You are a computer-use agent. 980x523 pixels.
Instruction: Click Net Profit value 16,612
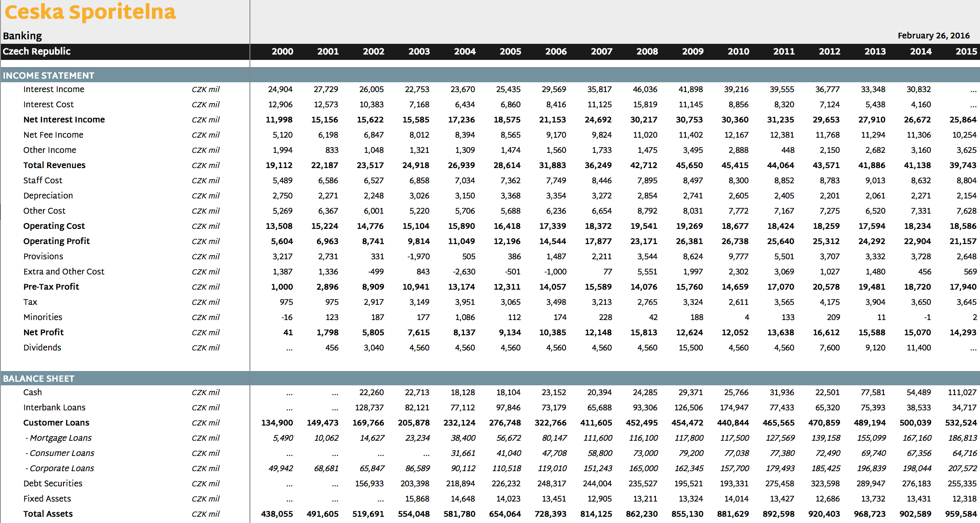pyautogui.click(x=826, y=333)
